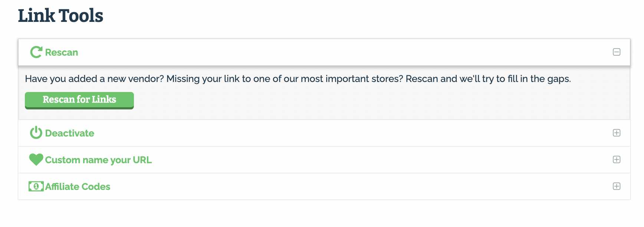Click the power icon beside Deactivate
644x227 pixels.
pyautogui.click(x=36, y=133)
